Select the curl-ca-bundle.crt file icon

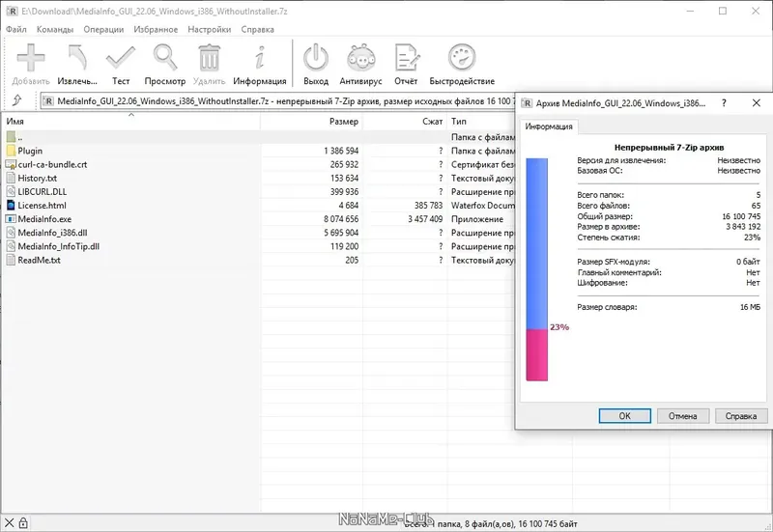click(12, 164)
